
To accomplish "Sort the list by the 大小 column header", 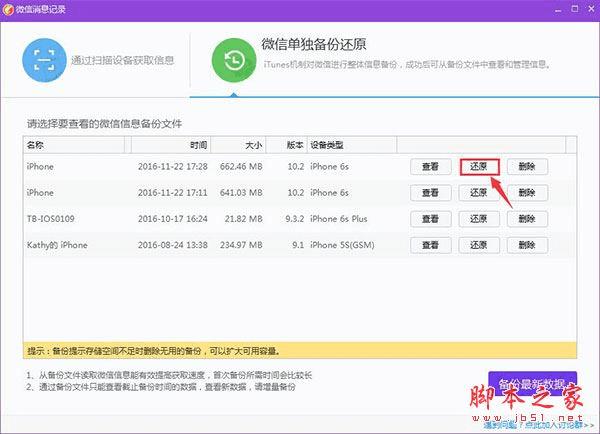I will coord(238,145).
